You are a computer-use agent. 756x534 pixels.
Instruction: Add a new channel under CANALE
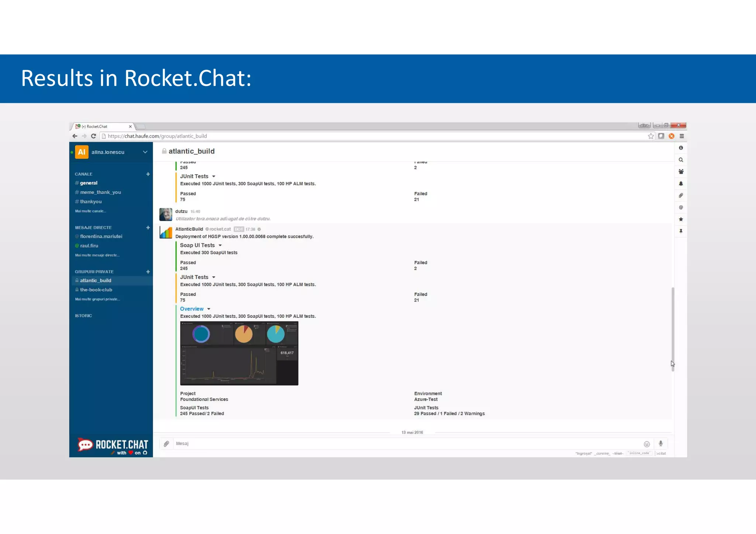(148, 174)
